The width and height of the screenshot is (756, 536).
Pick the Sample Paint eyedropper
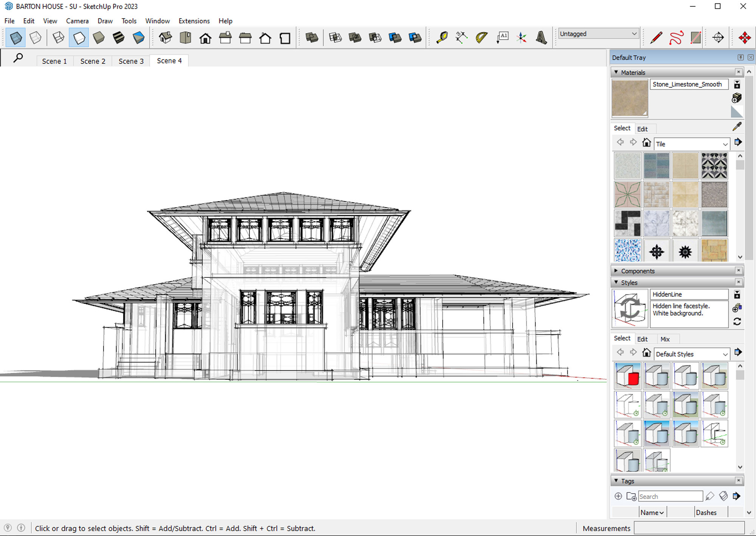click(x=737, y=127)
